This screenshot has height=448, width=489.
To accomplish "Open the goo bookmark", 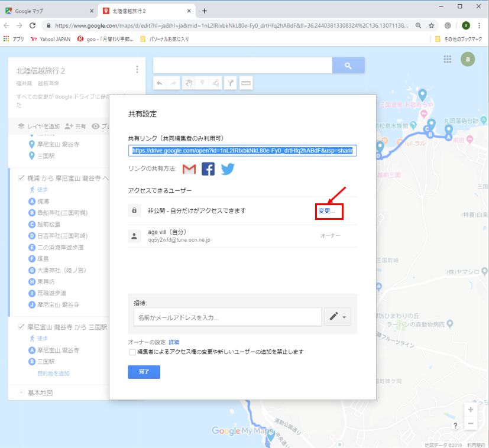I will pos(105,39).
